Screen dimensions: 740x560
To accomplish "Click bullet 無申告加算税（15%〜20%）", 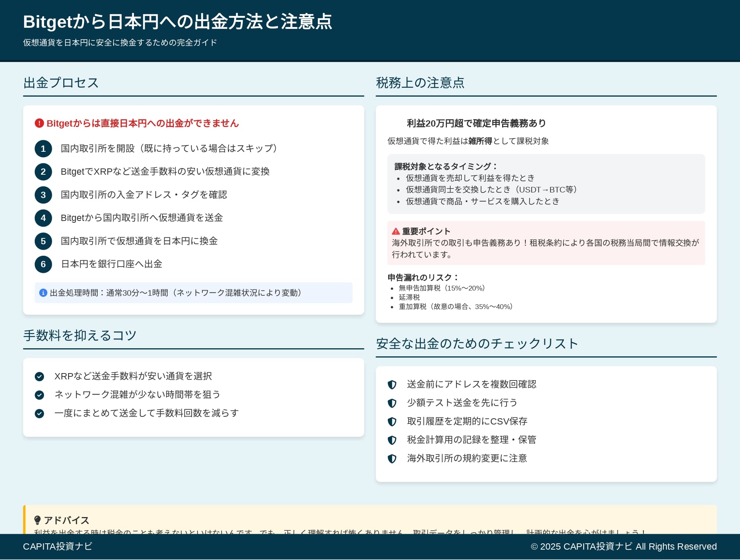I will pyautogui.click(x=442, y=288).
